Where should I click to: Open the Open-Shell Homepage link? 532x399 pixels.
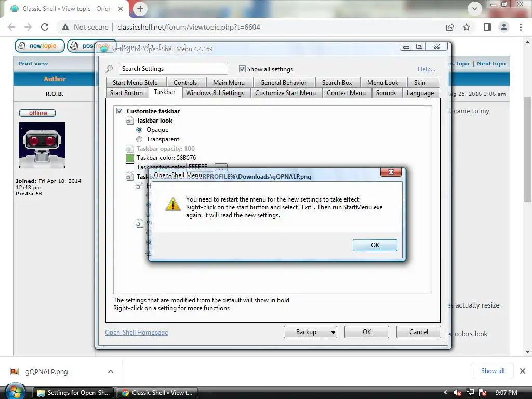pos(137,332)
